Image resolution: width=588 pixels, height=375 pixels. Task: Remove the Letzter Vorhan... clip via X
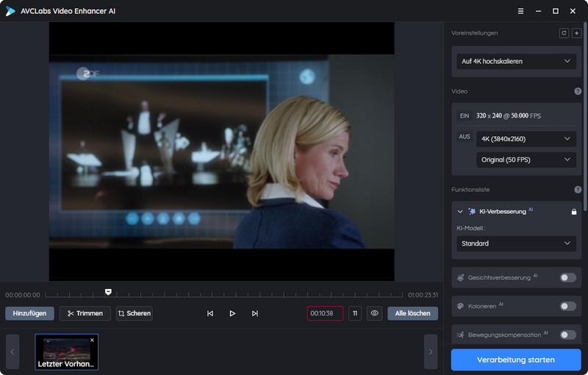[93, 340]
